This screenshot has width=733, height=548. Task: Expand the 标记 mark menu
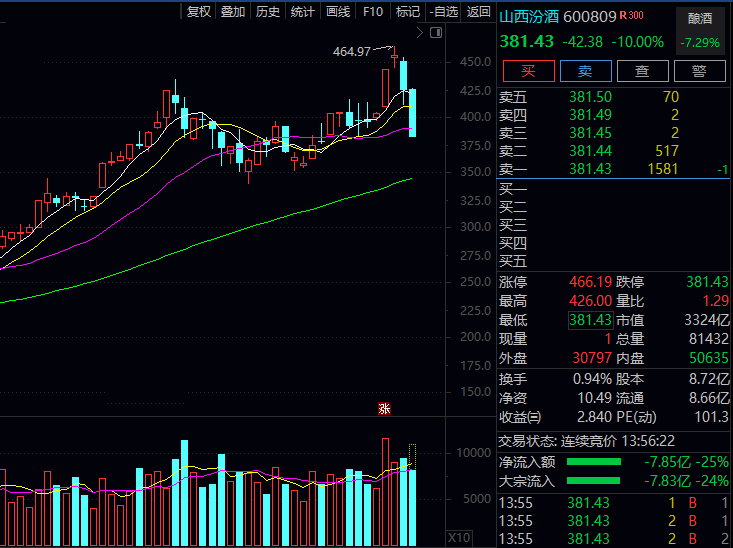407,12
